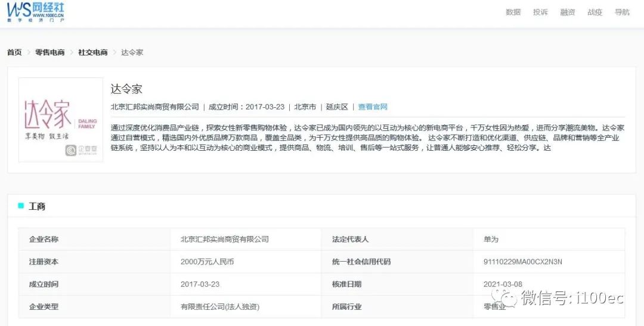Select the 企业类型 label cell
The width and height of the screenshot is (644, 326).
pos(94,307)
